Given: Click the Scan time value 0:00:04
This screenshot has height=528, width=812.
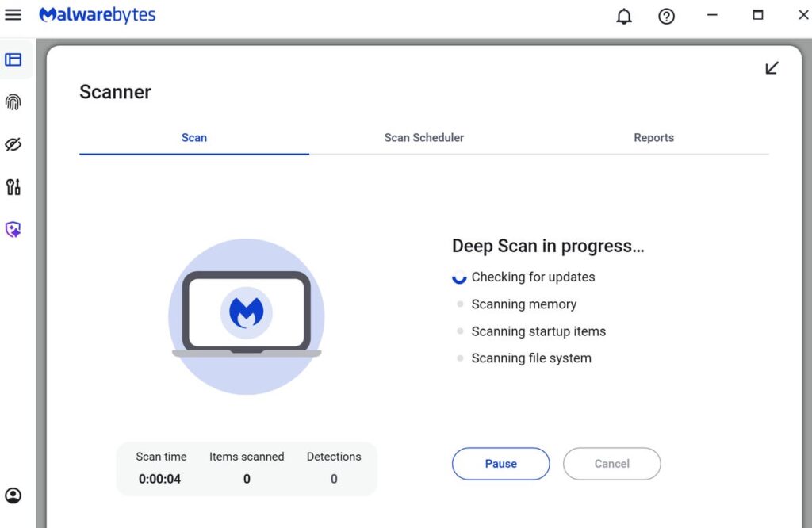Looking at the screenshot, I should pos(159,479).
